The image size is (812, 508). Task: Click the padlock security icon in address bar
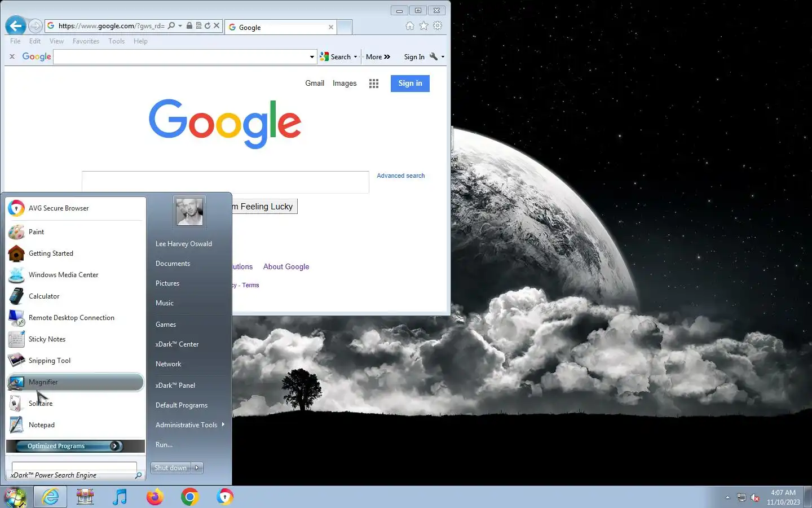pos(189,25)
